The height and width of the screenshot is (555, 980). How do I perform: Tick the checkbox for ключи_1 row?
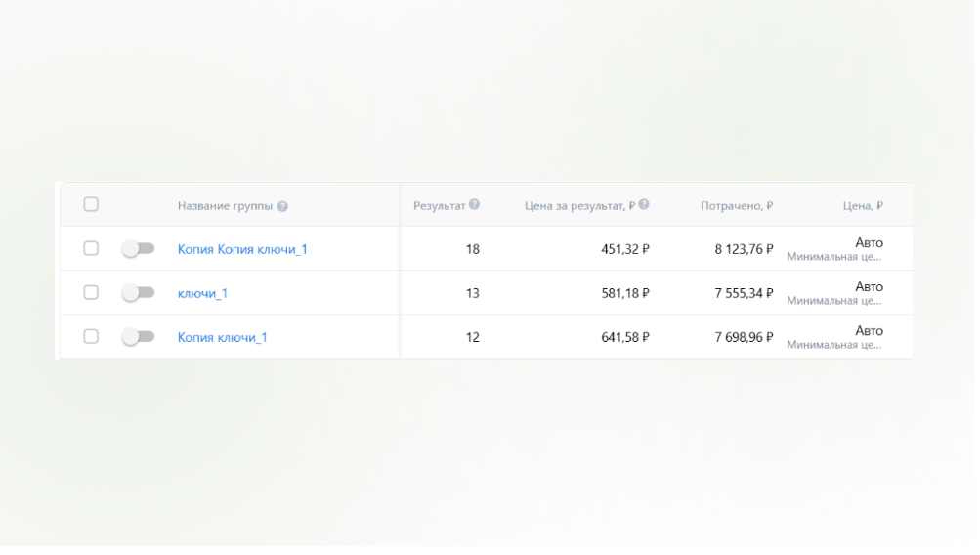pos(91,292)
